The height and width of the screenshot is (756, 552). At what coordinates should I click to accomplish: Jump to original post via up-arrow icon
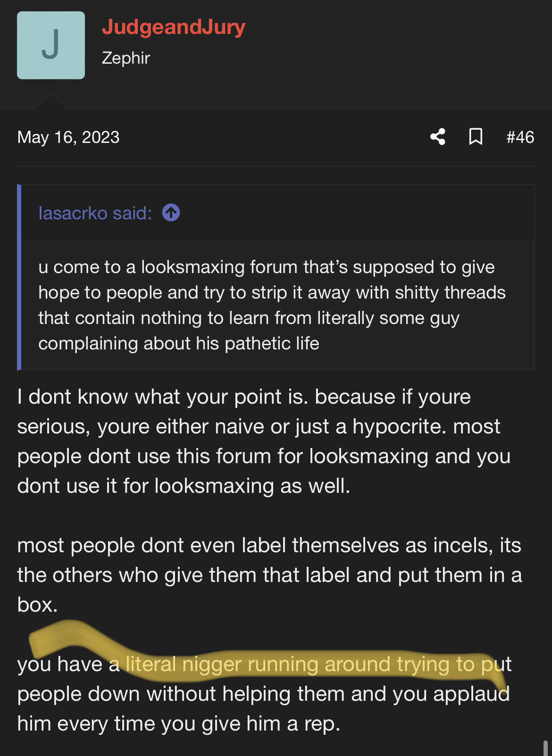(171, 213)
